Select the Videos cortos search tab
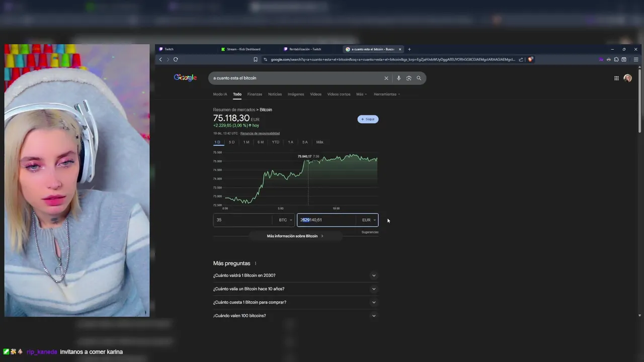644x362 pixels. 339,94
